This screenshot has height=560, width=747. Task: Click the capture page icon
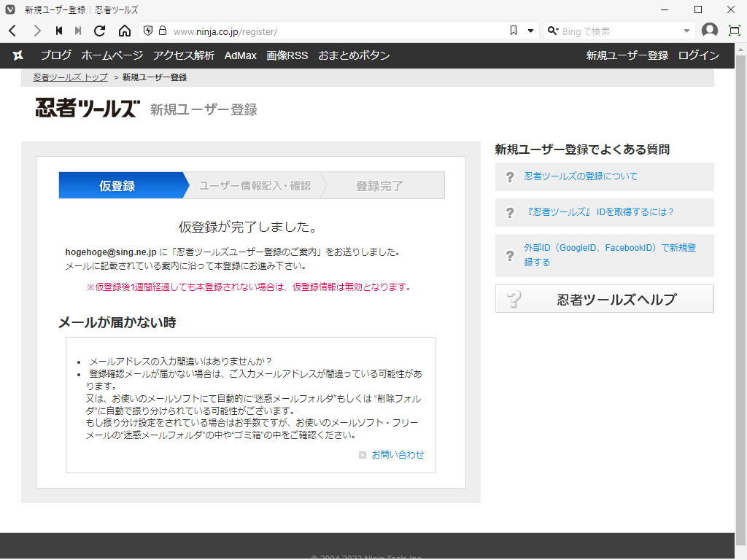[735, 31]
